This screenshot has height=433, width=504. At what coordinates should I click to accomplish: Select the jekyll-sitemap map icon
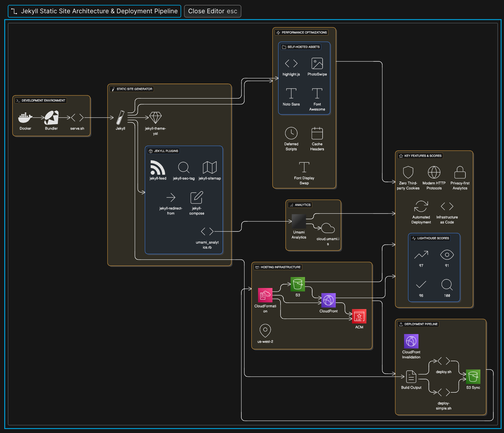[x=210, y=167]
